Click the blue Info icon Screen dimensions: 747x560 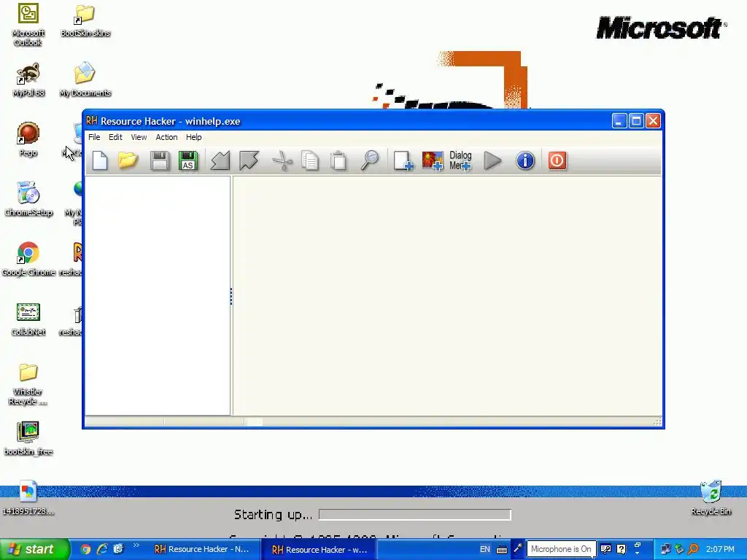coord(525,160)
